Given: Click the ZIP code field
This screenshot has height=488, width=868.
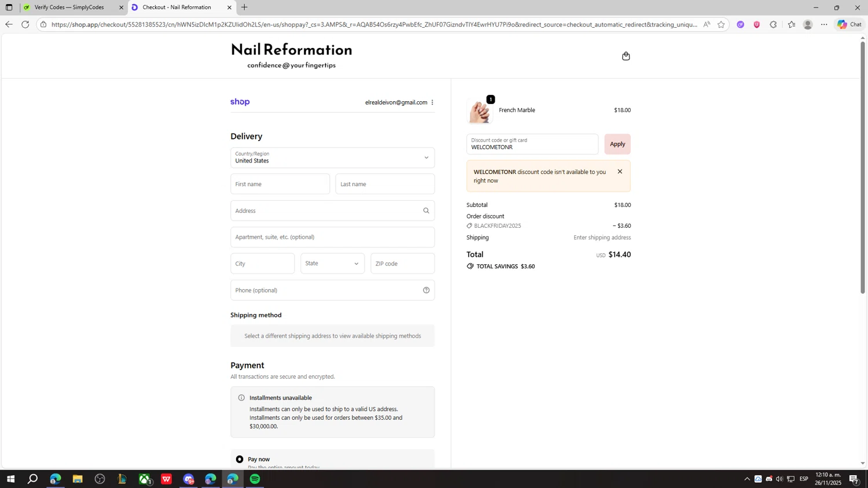Looking at the screenshot, I should [x=402, y=264].
